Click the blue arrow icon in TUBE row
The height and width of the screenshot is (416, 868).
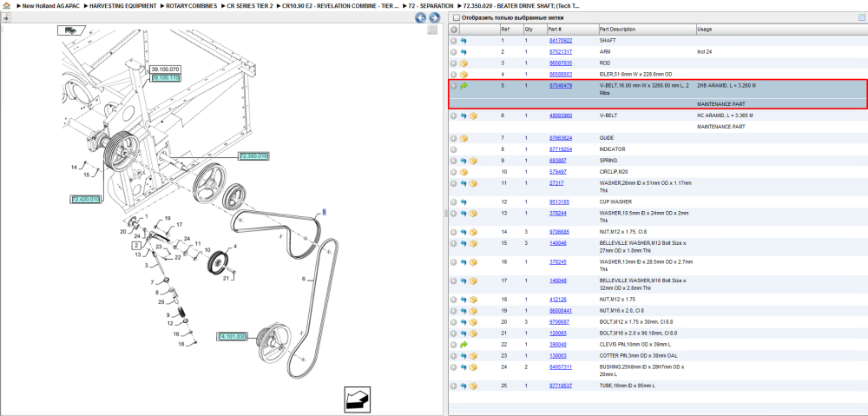coord(464,386)
